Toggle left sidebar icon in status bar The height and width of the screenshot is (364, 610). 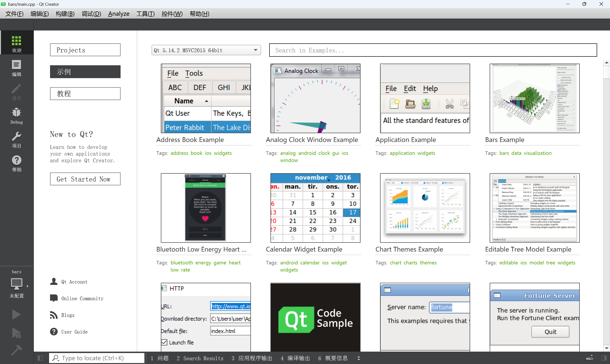click(41, 358)
